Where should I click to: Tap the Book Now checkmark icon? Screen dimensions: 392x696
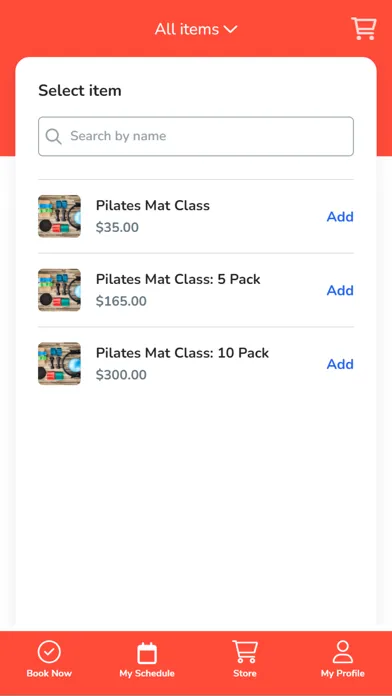[x=49, y=652]
